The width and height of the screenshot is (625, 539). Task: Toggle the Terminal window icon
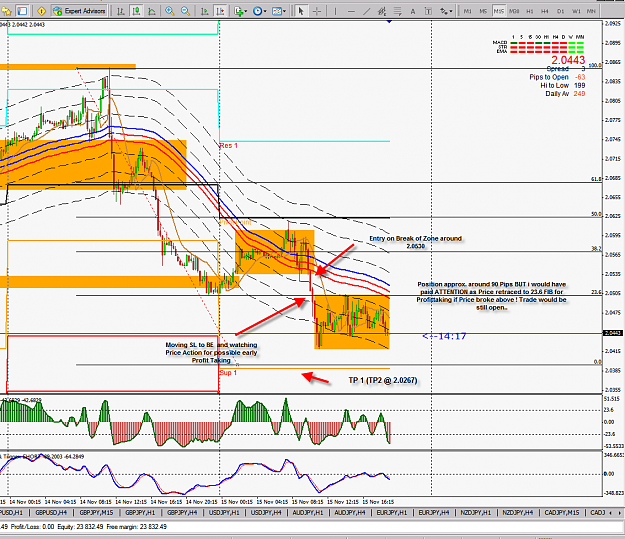pyautogui.click(x=23, y=11)
